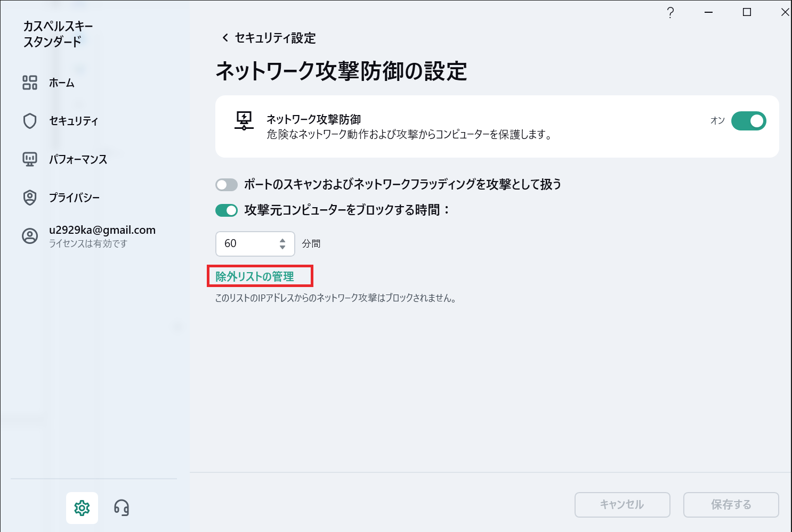Viewport: 792px width, 532px height.
Task: Open the セキュリティ section
Action: (x=74, y=121)
